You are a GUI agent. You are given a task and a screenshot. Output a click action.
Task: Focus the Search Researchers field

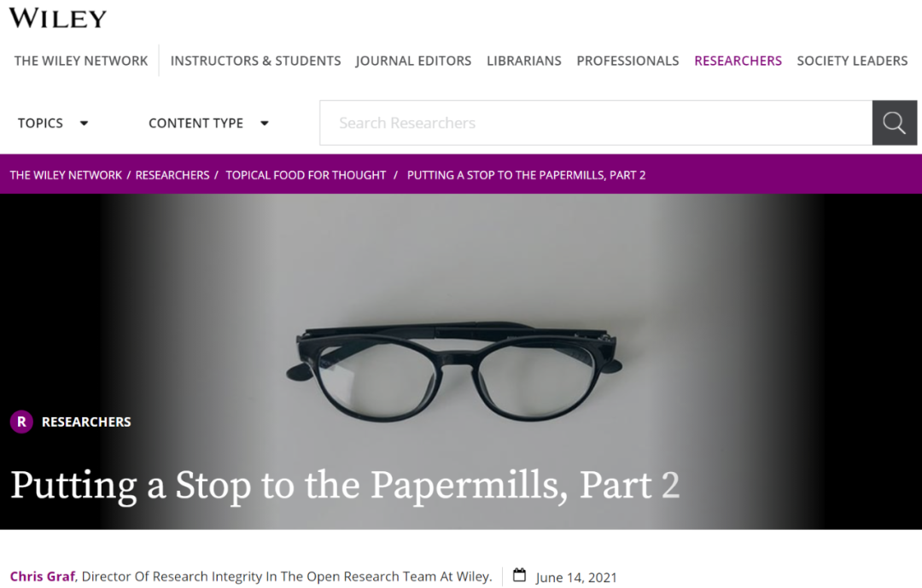[x=596, y=123]
